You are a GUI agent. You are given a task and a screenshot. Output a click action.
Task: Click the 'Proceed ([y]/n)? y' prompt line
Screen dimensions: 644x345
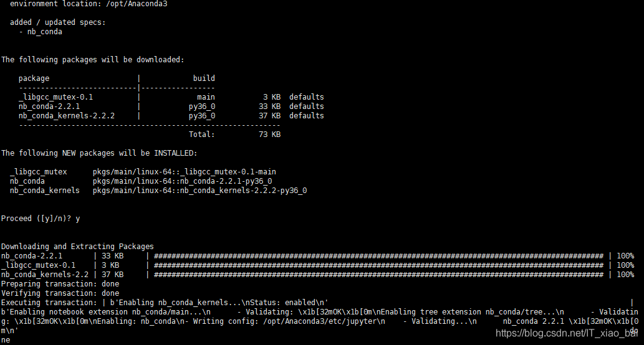41,219
